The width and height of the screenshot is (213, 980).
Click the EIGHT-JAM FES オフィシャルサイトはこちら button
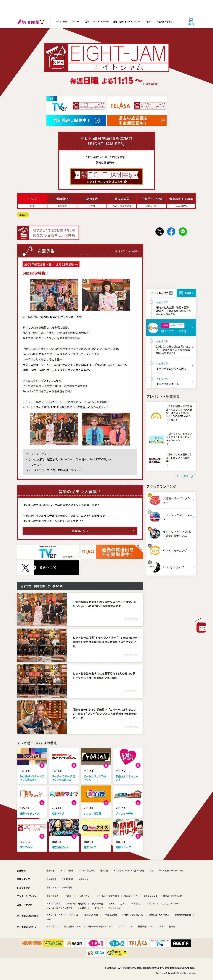coord(106,177)
